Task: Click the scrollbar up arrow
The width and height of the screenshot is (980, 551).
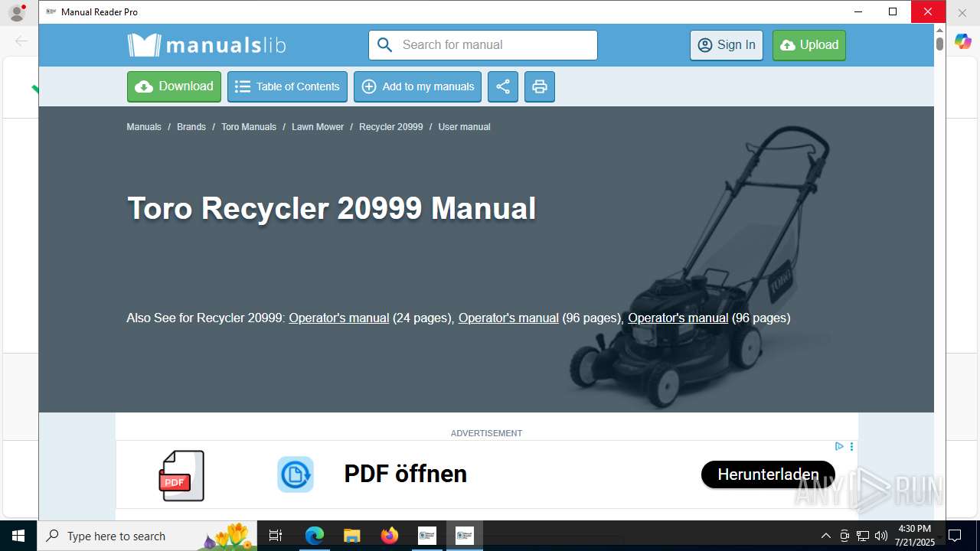Action: [x=939, y=30]
